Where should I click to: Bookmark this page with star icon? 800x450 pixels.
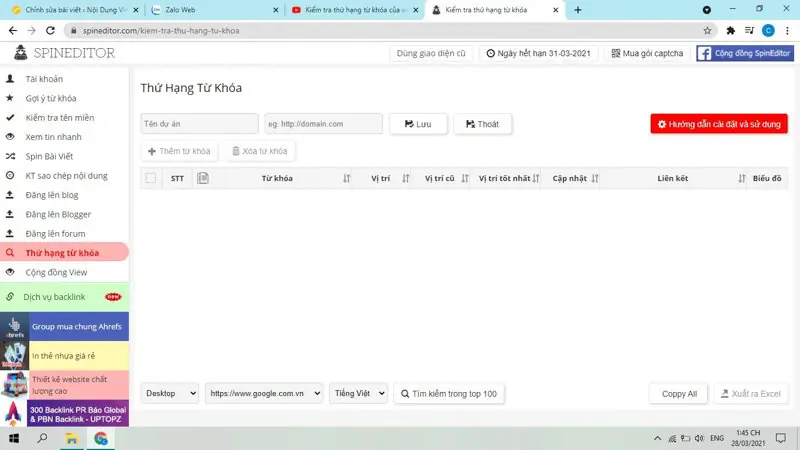[707, 31]
